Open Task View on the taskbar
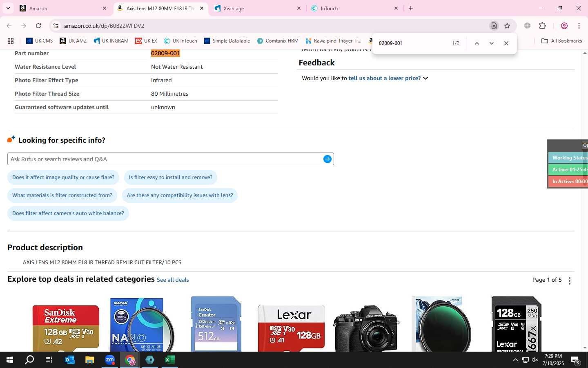 tap(49, 360)
